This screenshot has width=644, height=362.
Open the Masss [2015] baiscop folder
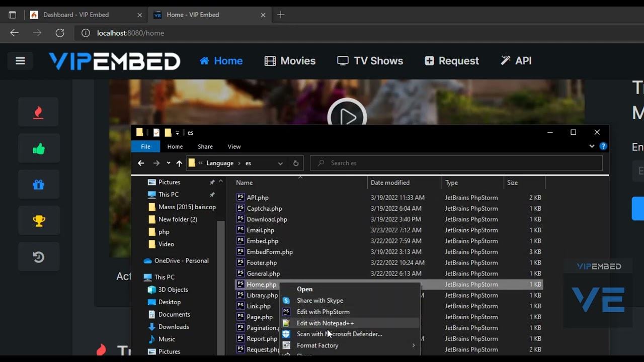click(187, 207)
